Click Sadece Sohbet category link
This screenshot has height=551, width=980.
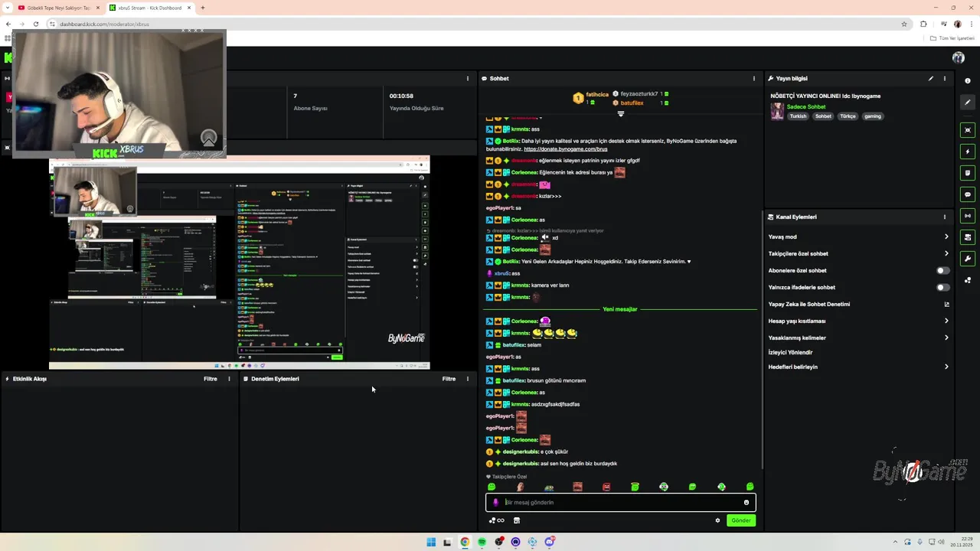pyautogui.click(x=806, y=106)
